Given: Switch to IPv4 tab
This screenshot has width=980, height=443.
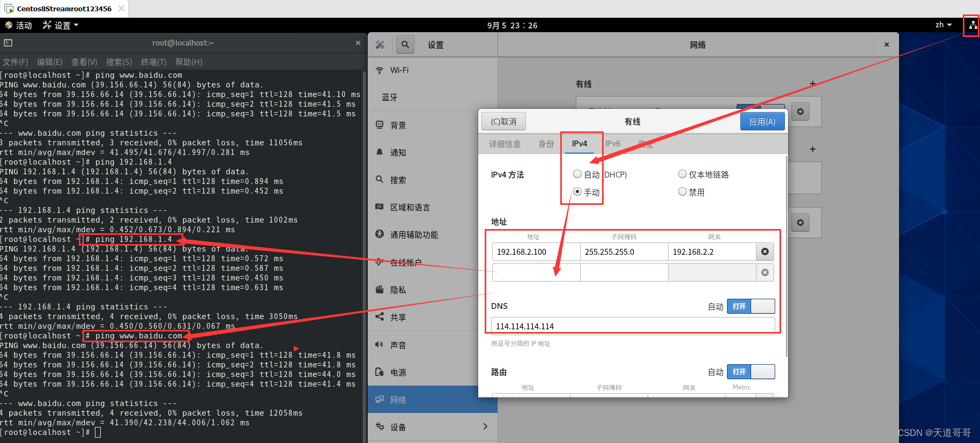Looking at the screenshot, I should (580, 144).
